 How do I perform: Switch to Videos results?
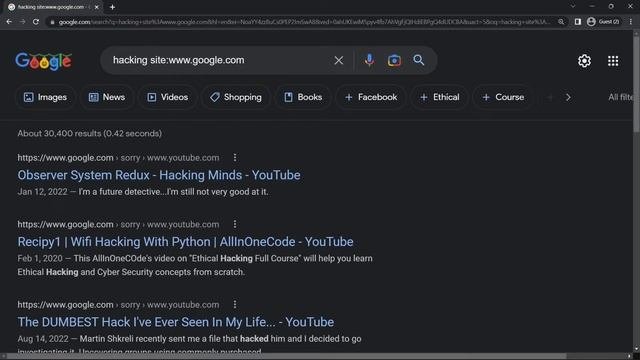coord(168,97)
